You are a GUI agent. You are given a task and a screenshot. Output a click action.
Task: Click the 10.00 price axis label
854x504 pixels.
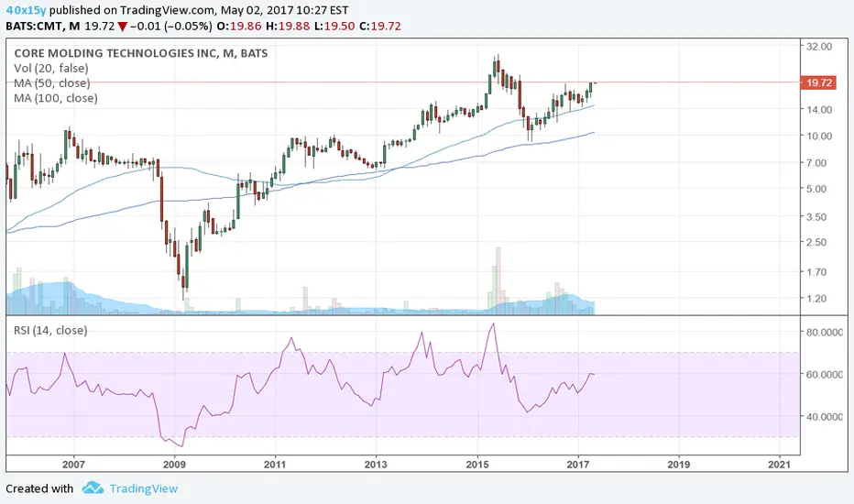click(819, 137)
